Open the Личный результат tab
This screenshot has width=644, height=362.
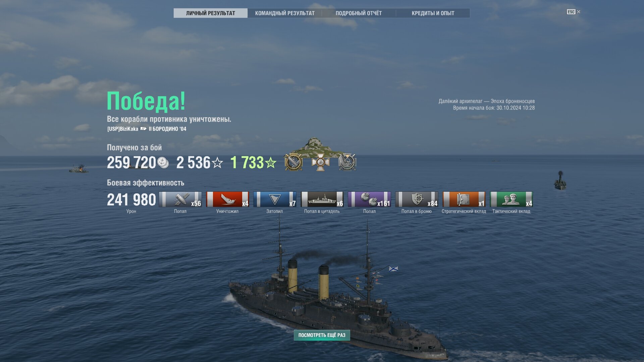tap(211, 13)
